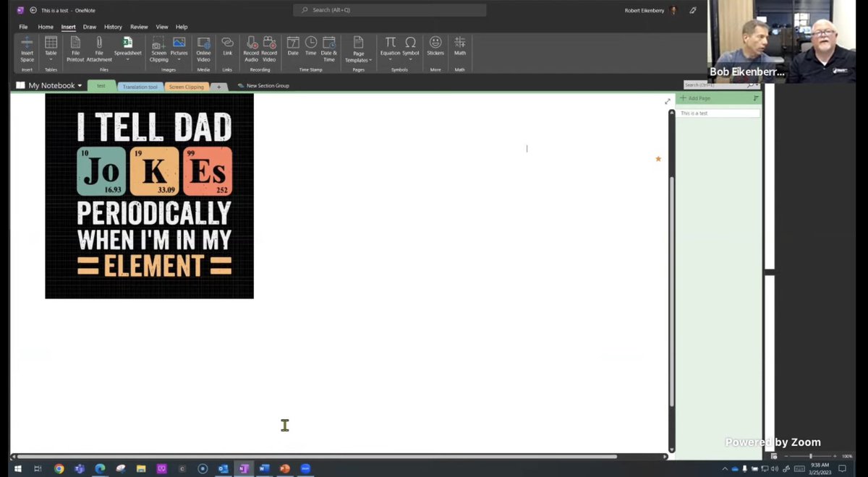
Task: Open the Review ribbon tab
Action: pyautogui.click(x=139, y=27)
